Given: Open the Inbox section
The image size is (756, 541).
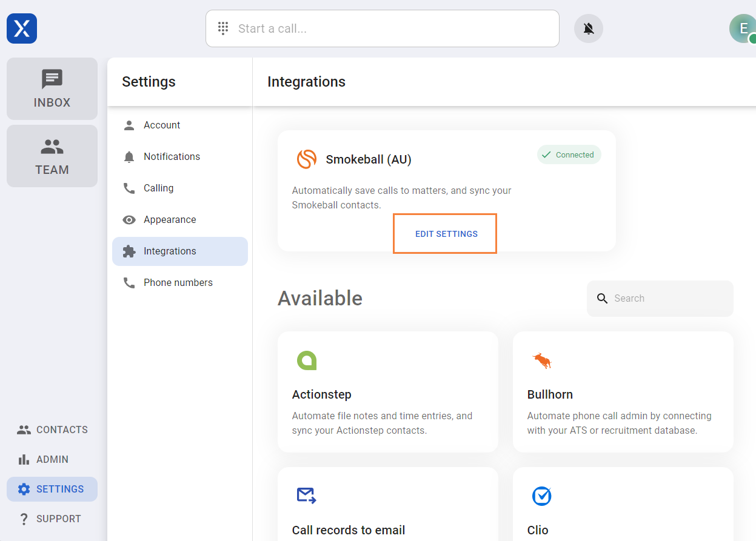Looking at the screenshot, I should click(52, 88).
